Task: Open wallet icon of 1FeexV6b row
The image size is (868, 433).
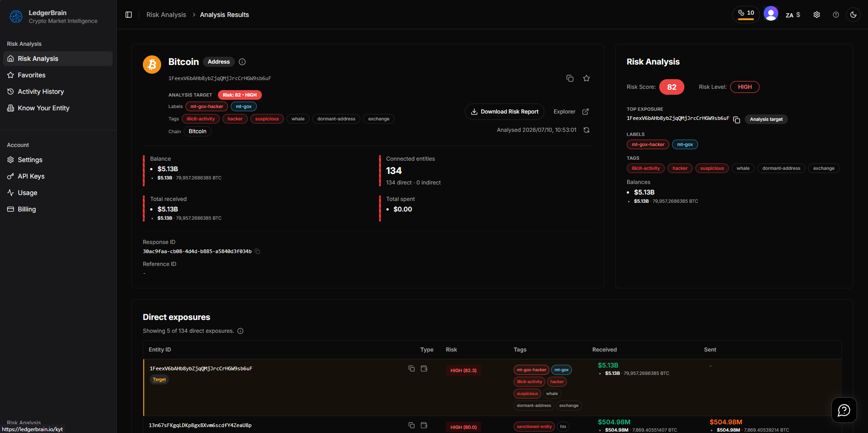Action: coord(424,368)
